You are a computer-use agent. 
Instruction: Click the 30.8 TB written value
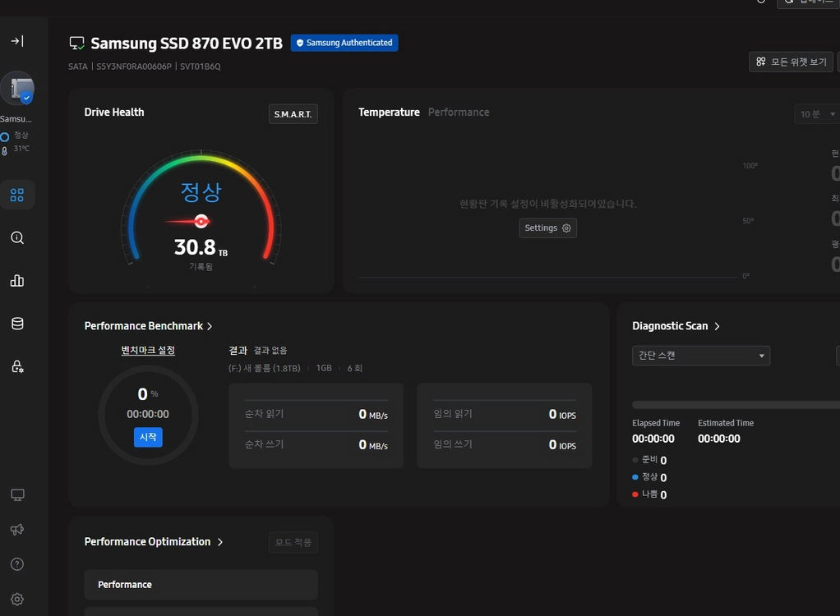coord(201,247)
